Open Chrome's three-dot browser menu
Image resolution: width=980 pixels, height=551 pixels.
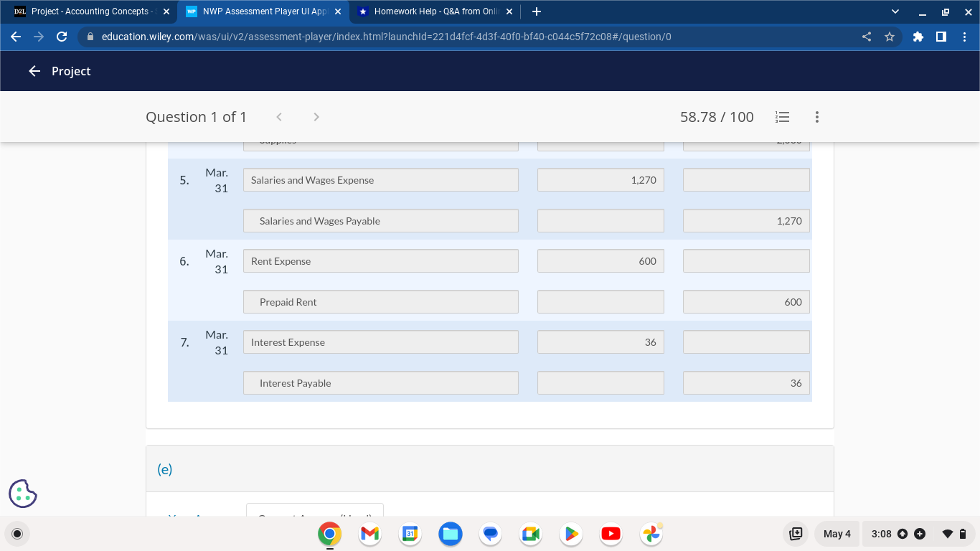(965, 36)
